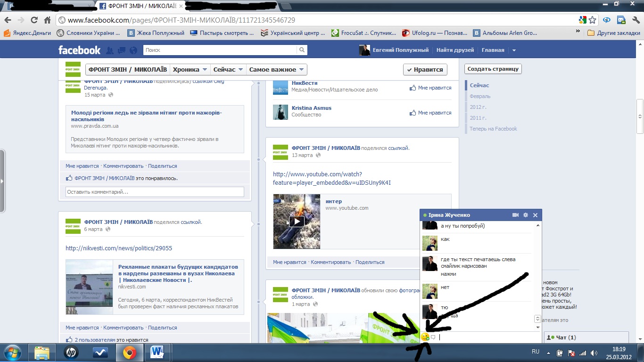Like the НикВести page
The width and height of the screenshot is (644, 362).
pyautogui.click(x=430, y=88)
